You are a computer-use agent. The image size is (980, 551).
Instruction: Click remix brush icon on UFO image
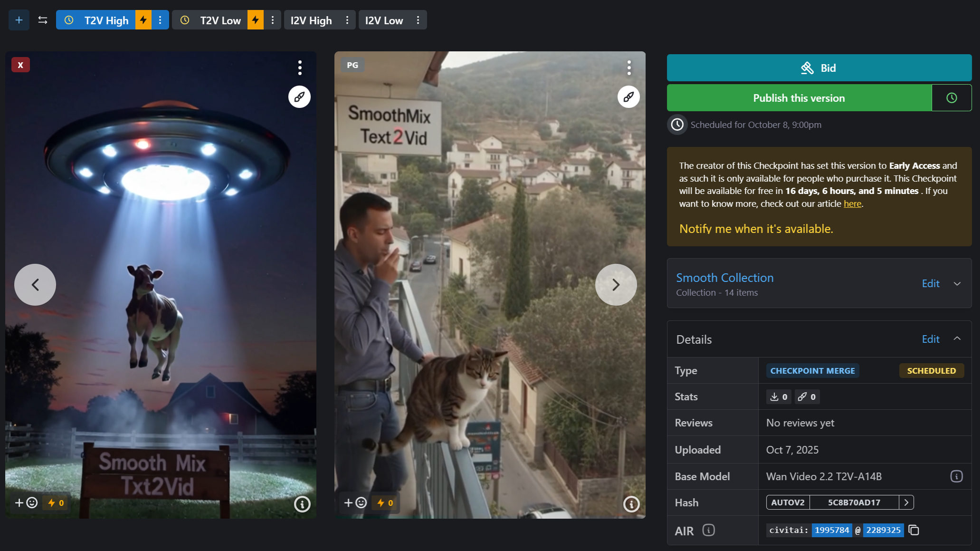(299, 97)
